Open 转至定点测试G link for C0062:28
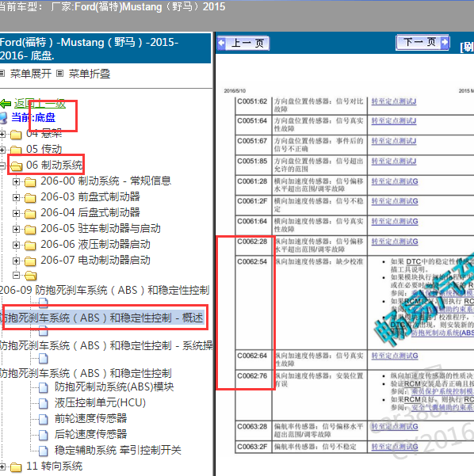Screen dimensions: 474x476 point(395,242)
